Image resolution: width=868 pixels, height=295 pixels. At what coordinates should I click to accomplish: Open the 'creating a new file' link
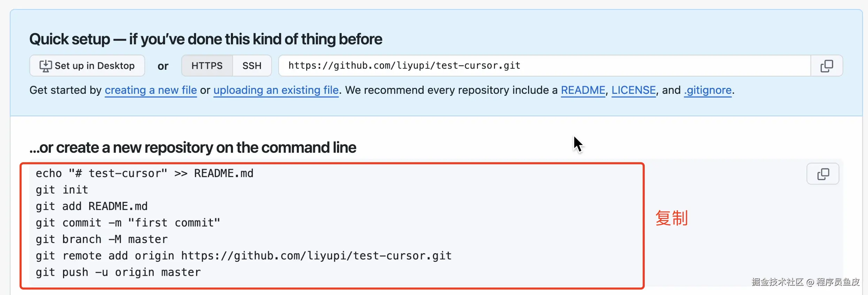(x=151, y=90)
